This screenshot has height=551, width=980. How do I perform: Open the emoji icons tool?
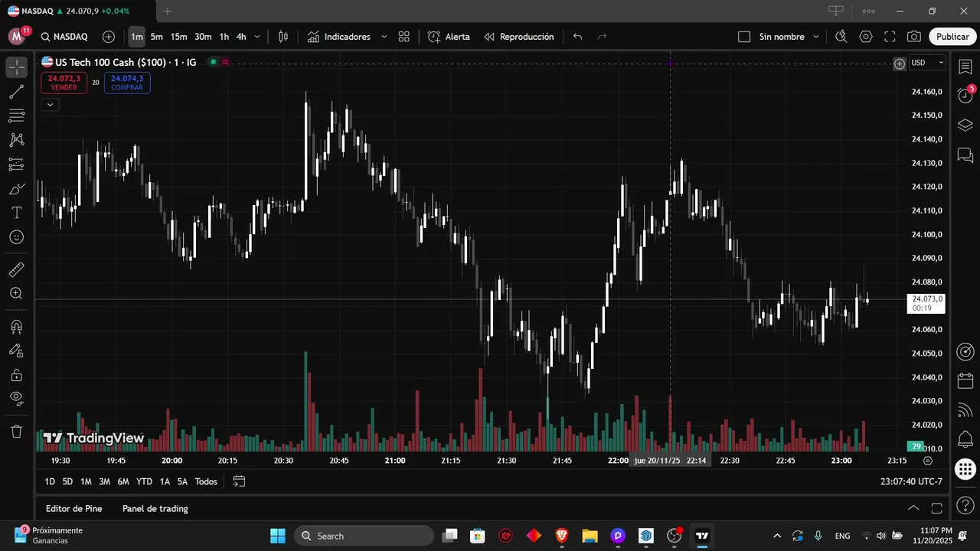pos(16,237)
